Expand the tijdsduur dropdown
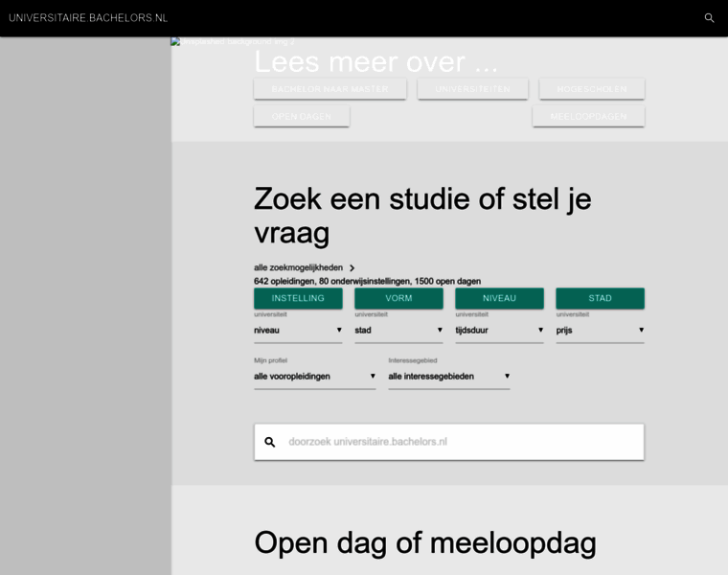Viewport: 728px width, 575px height. pyautogui.click(x=500, y=331)
